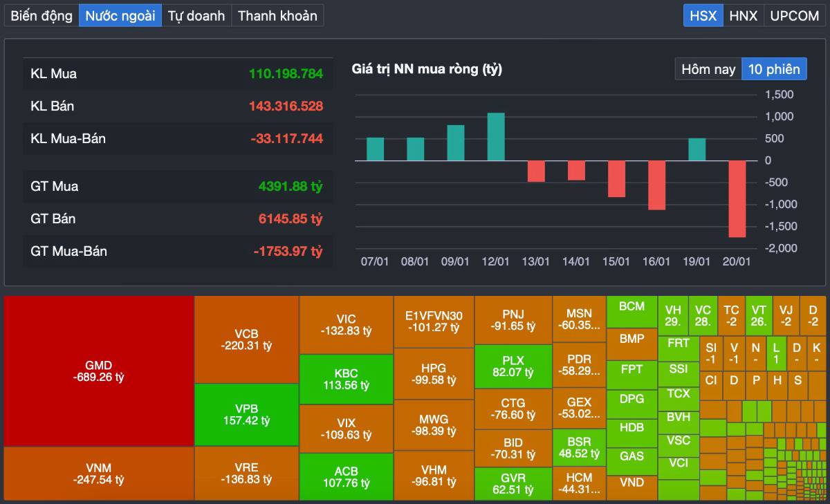
Task: Keep the HSX exchange selected
Action: click(703, 15)
